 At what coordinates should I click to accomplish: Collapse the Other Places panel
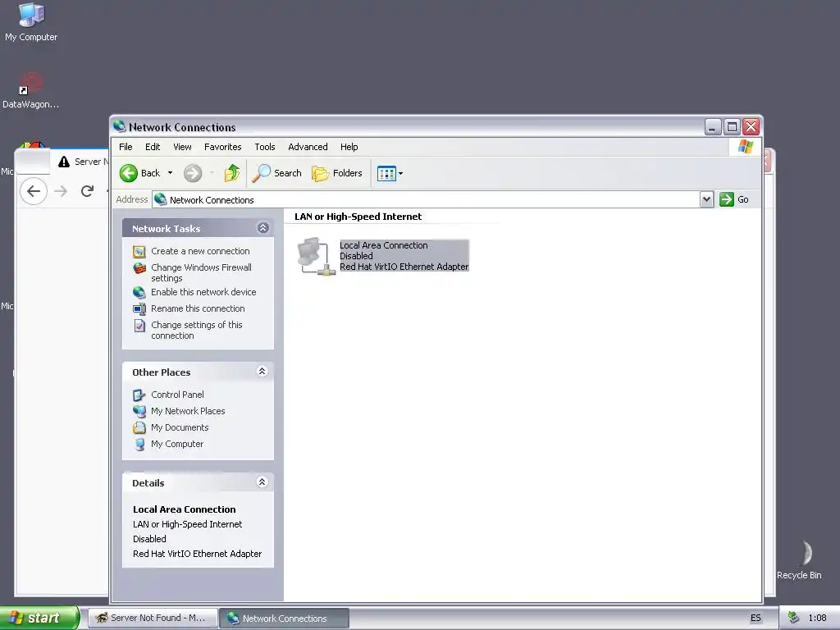click(262, 372)
